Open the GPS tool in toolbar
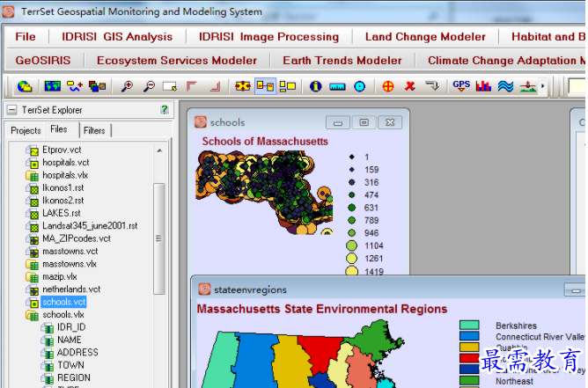The height and width of the screenshot is (388, 588). tap(461, 86)
